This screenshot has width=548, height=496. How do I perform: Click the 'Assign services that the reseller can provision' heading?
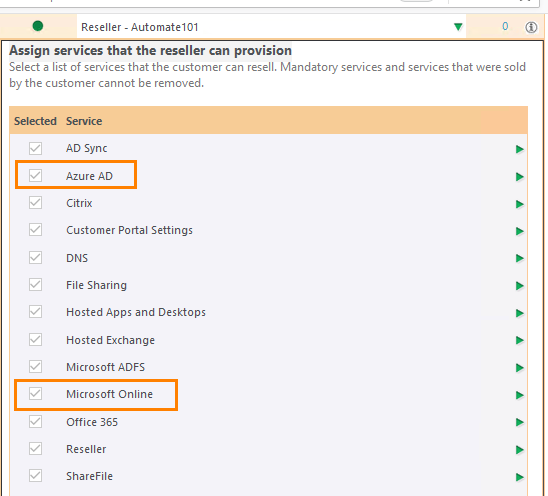click(x=150, y=51)
